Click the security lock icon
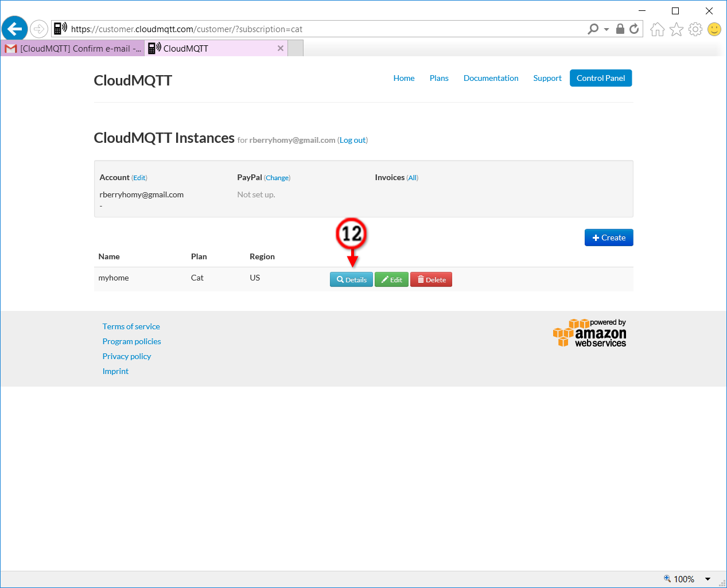The image size is (727, 588). pyautogui.click(x=620, y=29)
